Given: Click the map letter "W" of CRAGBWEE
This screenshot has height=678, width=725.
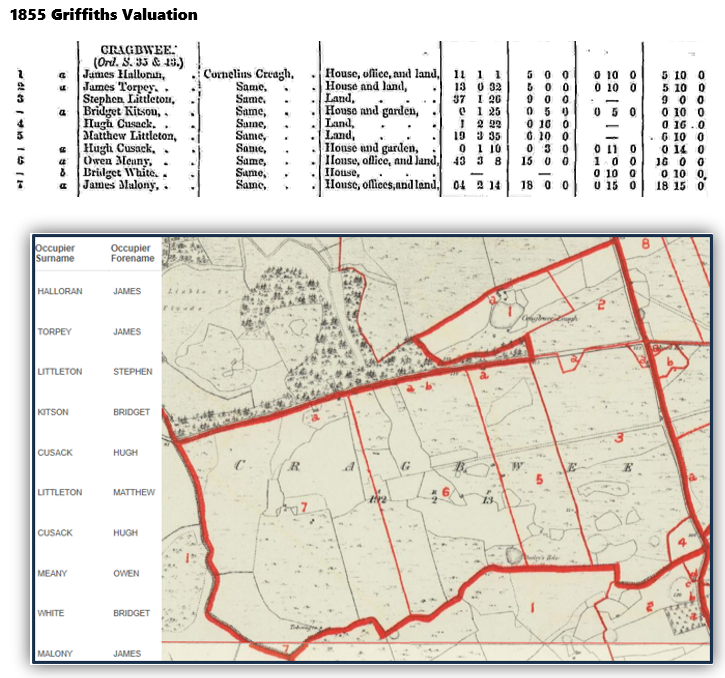Looking at the screenshot, I should (517, 466).
